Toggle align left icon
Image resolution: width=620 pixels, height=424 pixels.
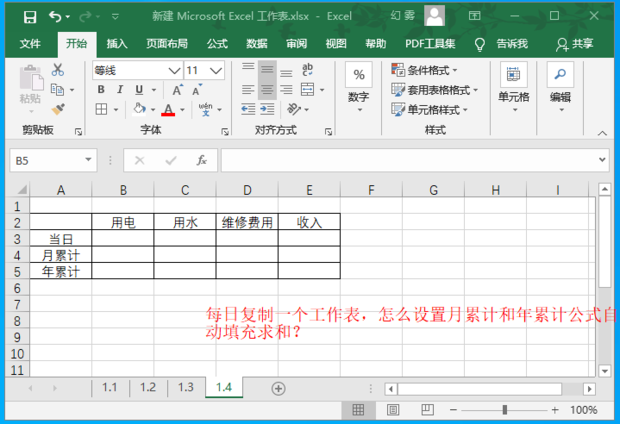click(248, 90)
